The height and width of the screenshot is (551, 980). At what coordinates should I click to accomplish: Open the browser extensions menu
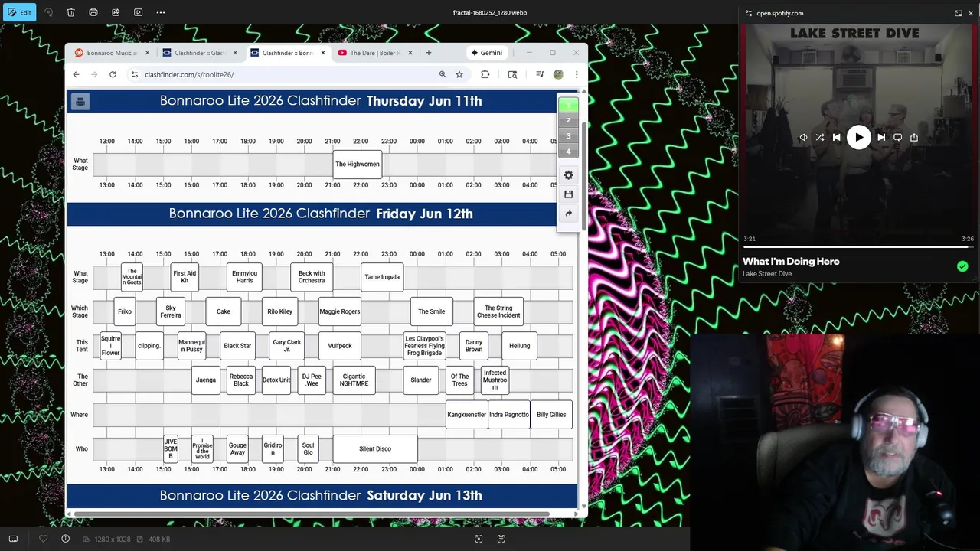point(485,74)
